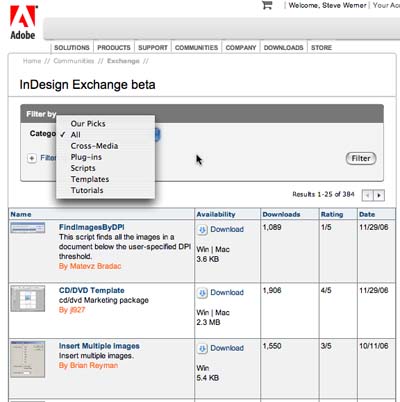Open the FindImagesByDPI title link

coord(92,227)
